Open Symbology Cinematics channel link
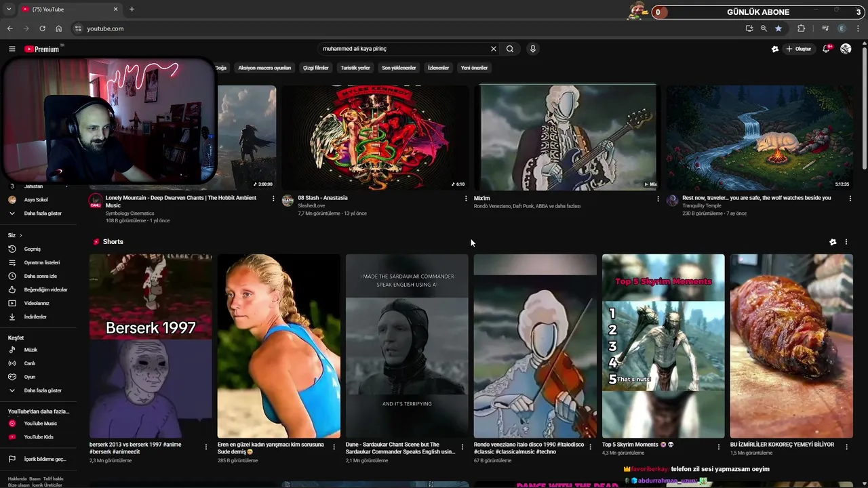The width and height of the screenshot is (868, 488). [130, 213]
